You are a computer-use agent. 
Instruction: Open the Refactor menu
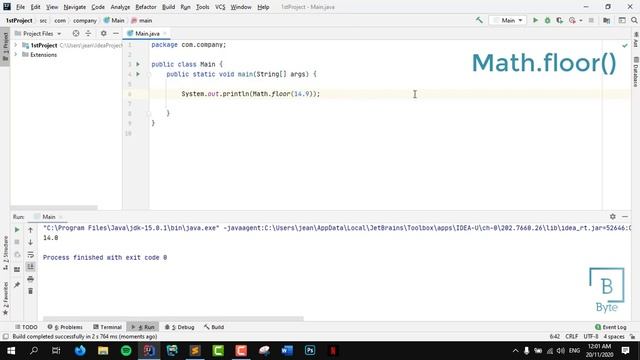click(146, 7)
